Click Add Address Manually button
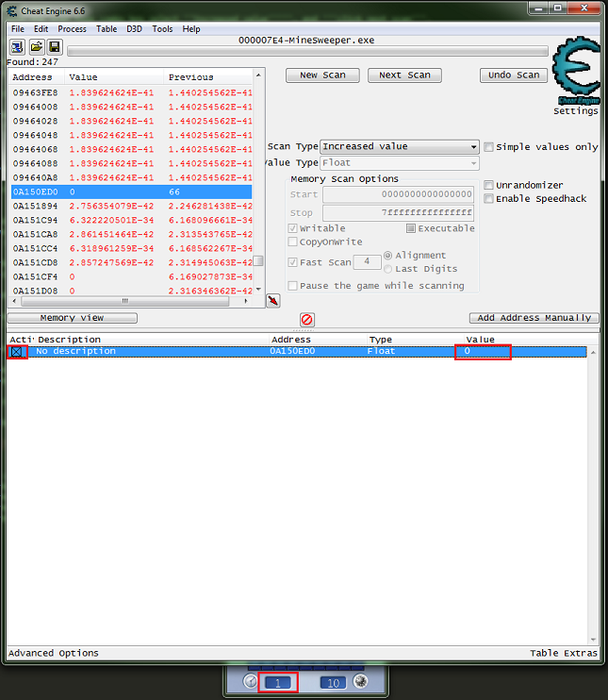 click(x=534, y=318)
